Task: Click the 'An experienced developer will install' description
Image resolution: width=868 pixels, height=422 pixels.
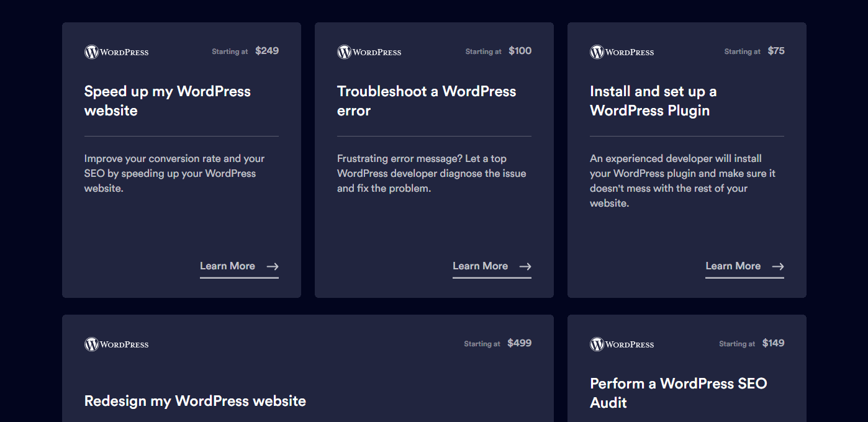Action: (x=682, y=181)
